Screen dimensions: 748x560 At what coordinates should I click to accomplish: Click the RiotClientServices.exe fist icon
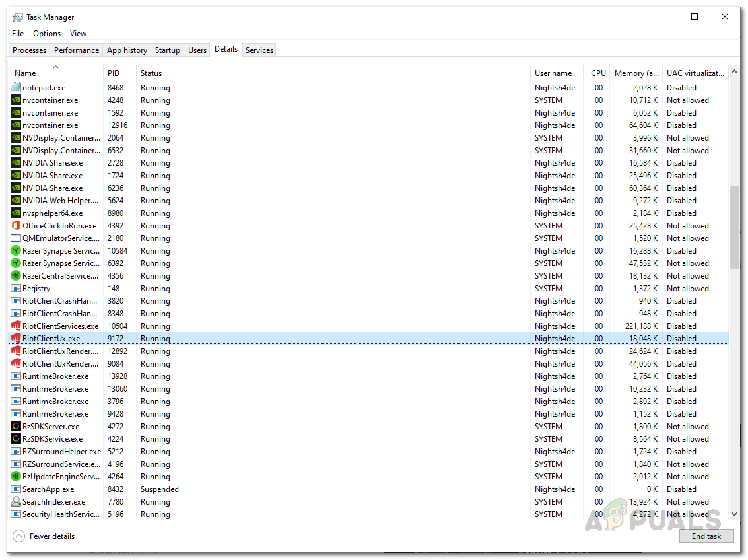click(x=16, y=326)
